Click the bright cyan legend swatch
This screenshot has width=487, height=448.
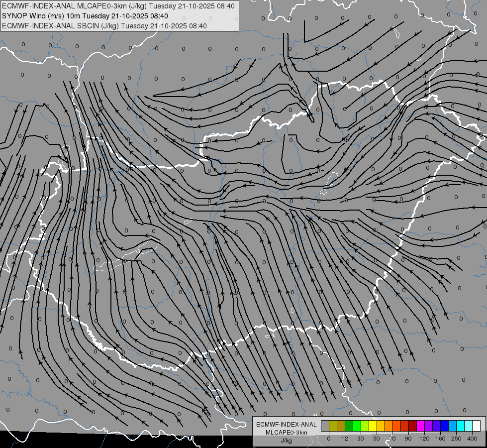tap(460, 426)
